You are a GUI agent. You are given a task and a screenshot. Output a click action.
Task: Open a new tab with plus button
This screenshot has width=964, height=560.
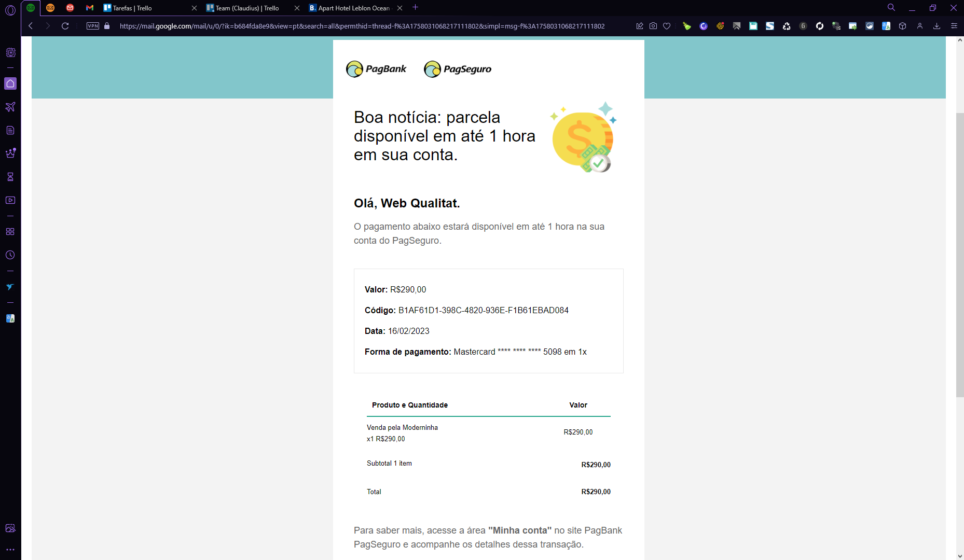pyautogui.click(x=415, y=7)
